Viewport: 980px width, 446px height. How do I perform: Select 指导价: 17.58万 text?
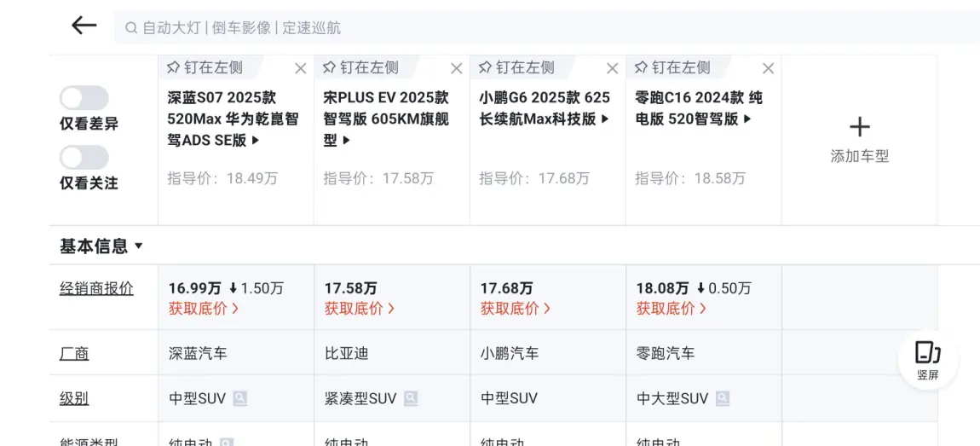pos(378,179)
